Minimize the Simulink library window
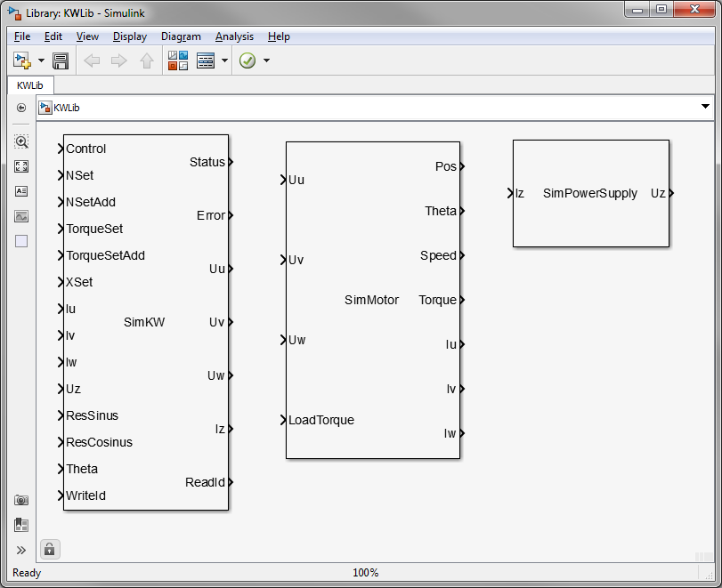The width and height of the screenshot is (722, 588). click(637, 10)
